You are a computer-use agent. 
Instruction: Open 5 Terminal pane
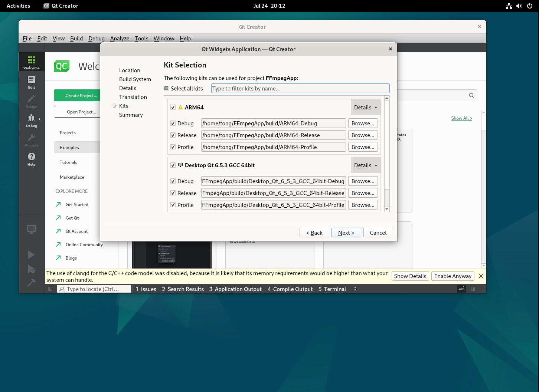pos(332,289)
